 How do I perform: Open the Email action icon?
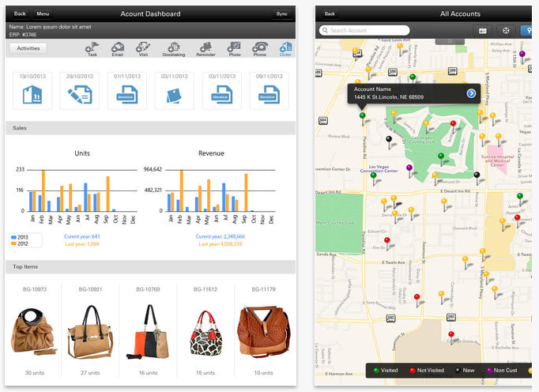click(x=117, y=48)
